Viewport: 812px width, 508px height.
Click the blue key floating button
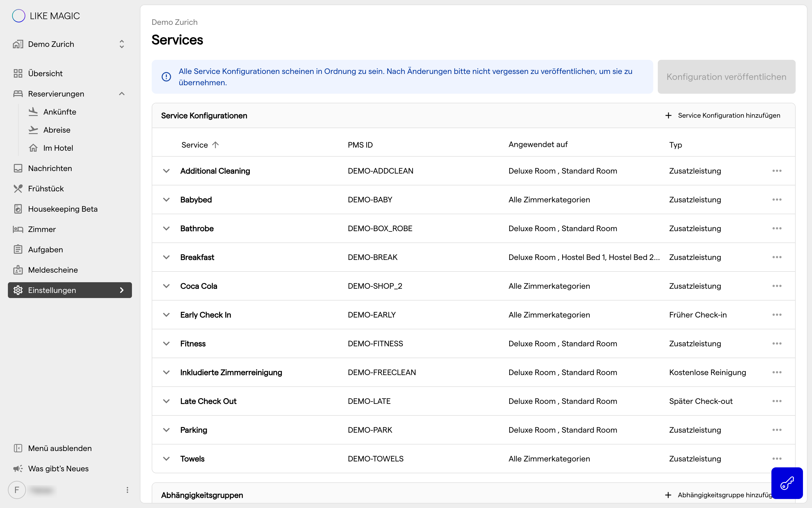pyautogui.click(x=787, y=483)
